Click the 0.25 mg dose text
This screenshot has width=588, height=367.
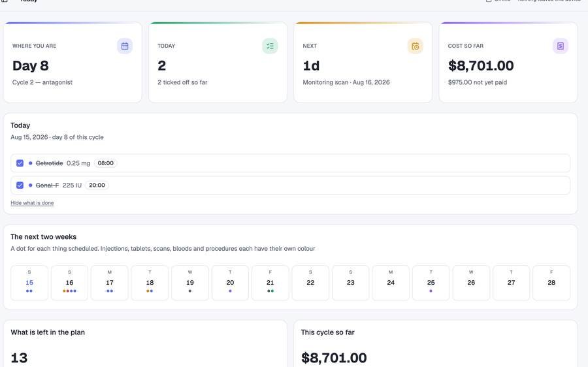tap(78, 163)
